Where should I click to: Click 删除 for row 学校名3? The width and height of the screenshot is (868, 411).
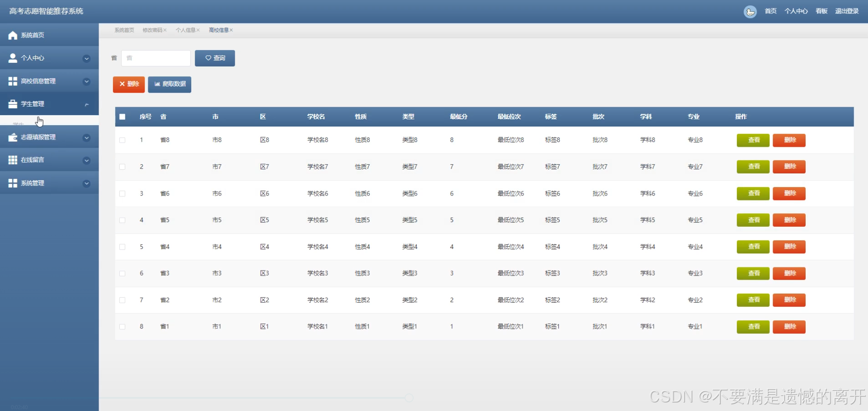(x=789, y=273)
